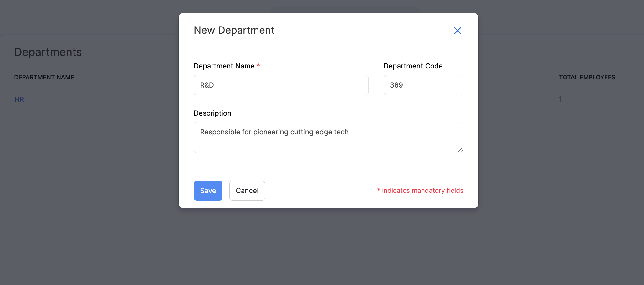Select the Department Code field showing 369
Screen dimensions: 644x285
point(423,85)
